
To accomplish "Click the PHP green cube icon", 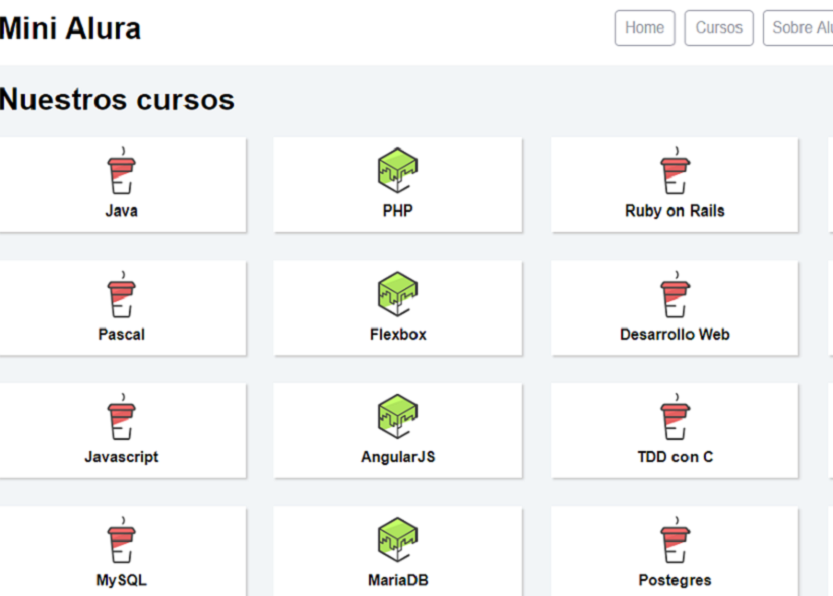I will point(397,171).
